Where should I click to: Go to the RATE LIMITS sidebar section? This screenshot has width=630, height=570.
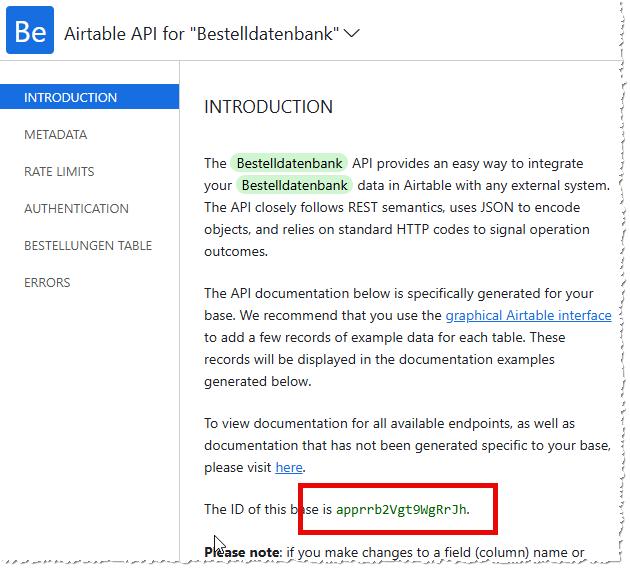click(59, 172)
